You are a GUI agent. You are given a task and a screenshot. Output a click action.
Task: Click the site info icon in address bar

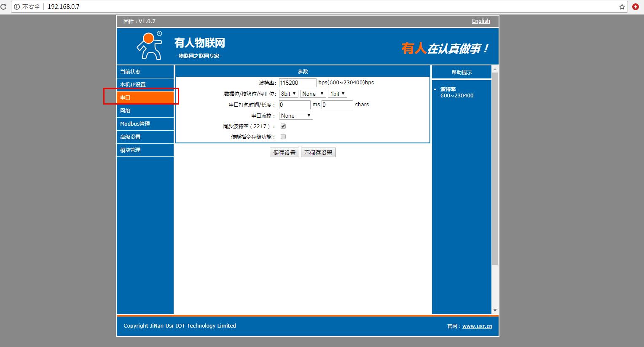(x=17, y=7)
